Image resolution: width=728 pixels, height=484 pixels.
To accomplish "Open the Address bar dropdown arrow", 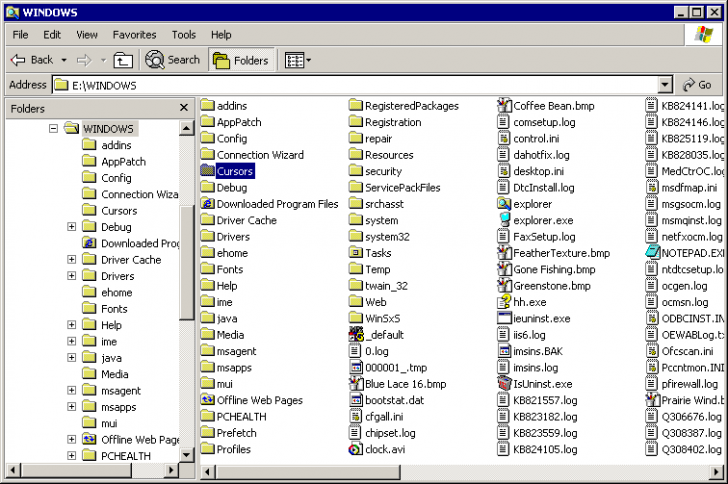I will 665,85.
